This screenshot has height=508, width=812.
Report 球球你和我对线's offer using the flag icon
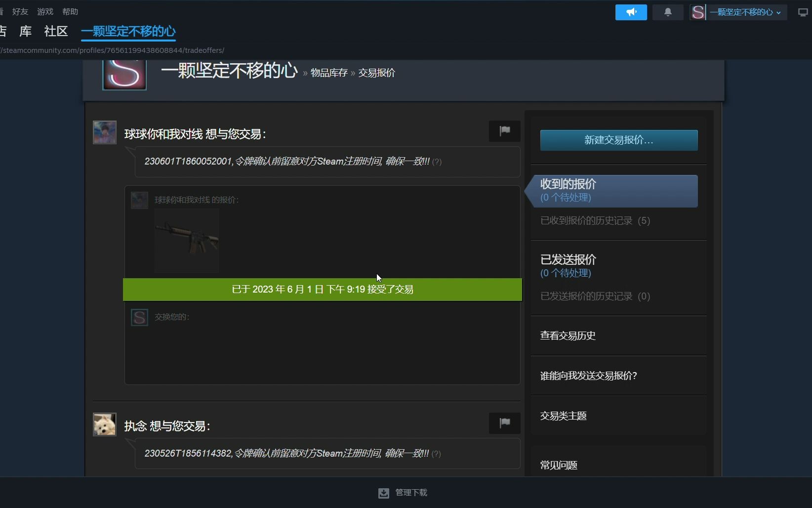click(504, 130)
